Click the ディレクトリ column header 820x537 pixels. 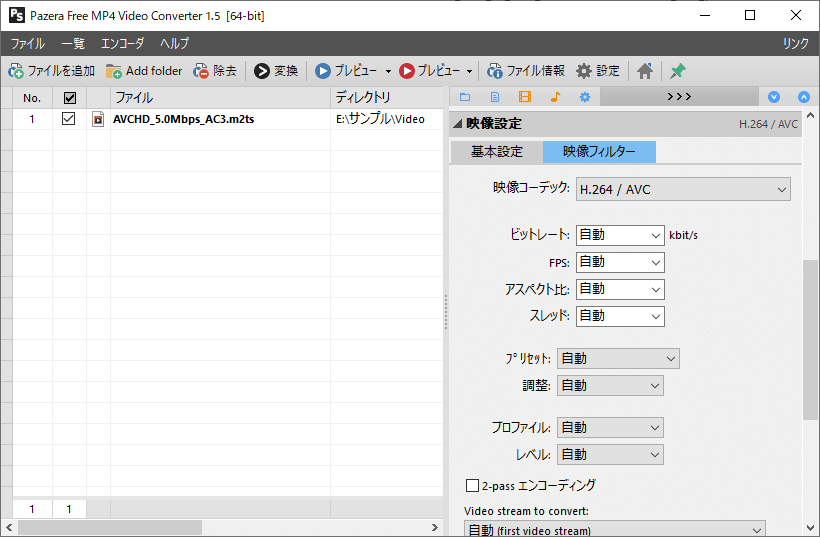[386, 98]
